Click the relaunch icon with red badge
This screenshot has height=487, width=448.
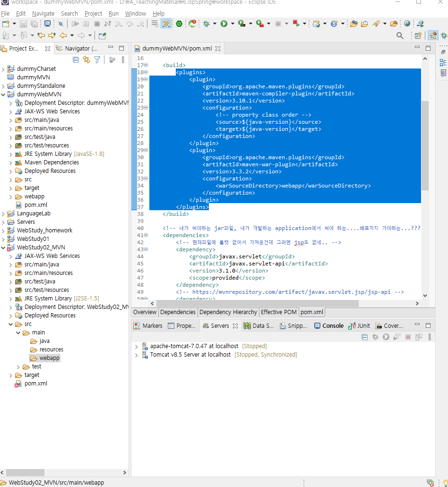tap(193, 24)
